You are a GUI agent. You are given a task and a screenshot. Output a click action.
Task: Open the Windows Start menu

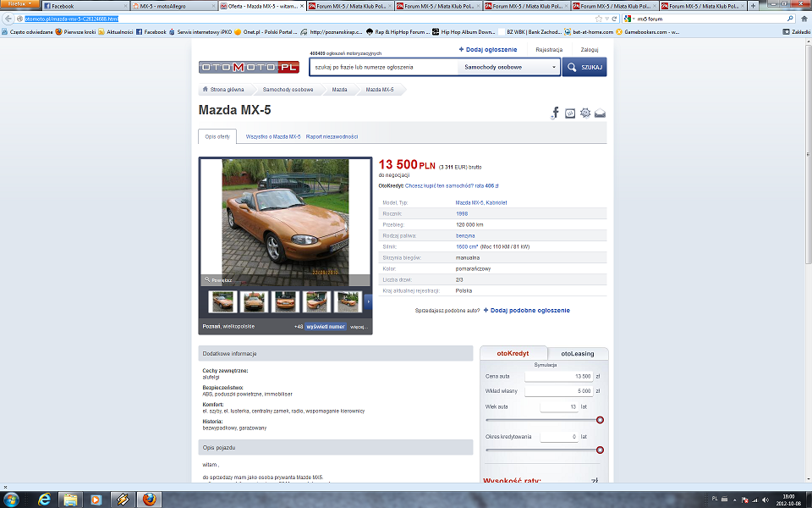pos(10,500)
